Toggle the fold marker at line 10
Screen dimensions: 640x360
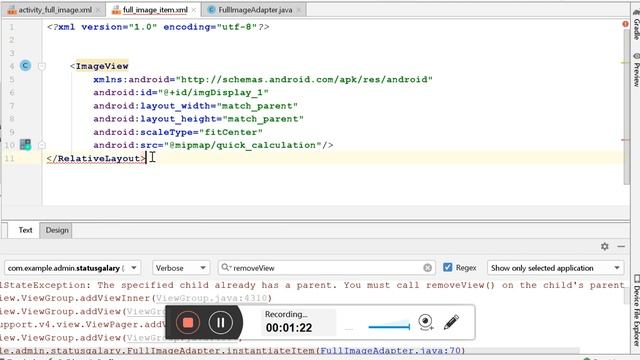point(42,145)
